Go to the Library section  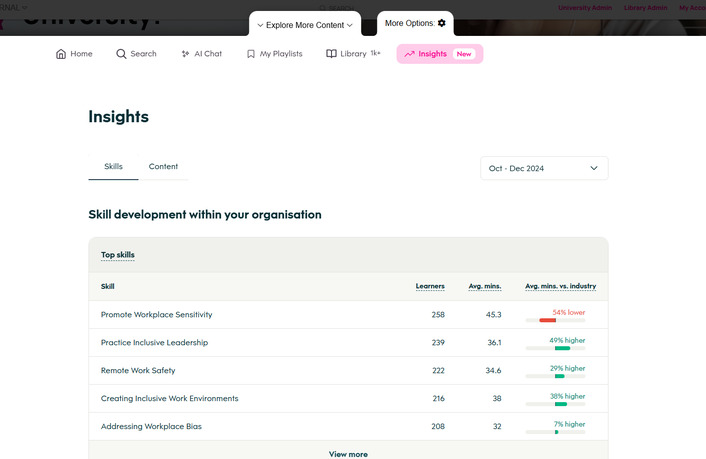353,54
